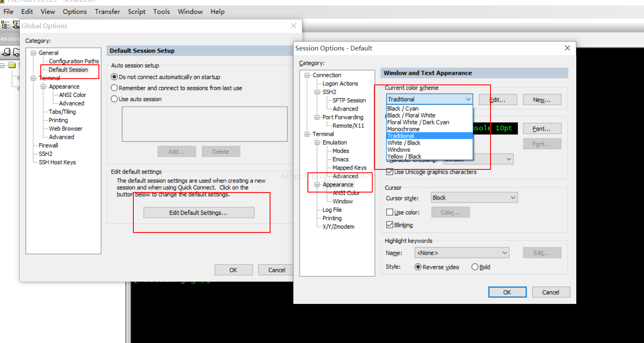The width and height of the screenshot is (644, 343).
Task: Select Web Browser tree item
Action: 66,129
